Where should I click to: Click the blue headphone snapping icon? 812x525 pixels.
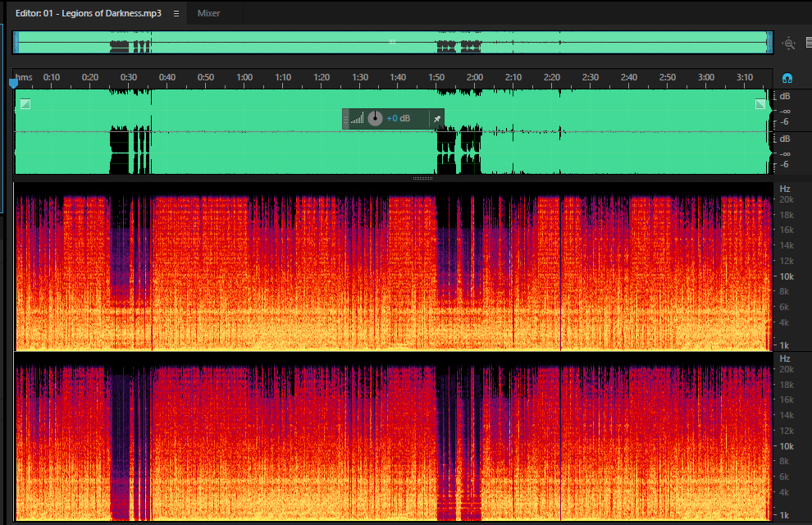click(x=787, y=78)
